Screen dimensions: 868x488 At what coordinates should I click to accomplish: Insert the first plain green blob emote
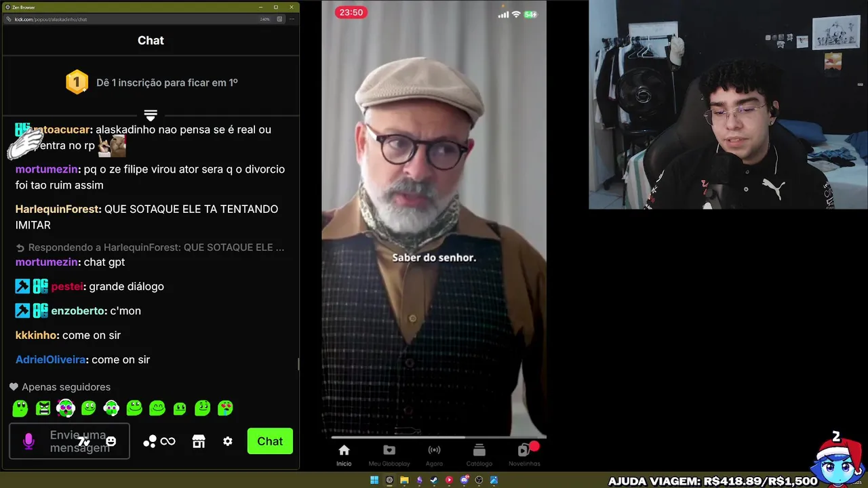tap(20, 408)
